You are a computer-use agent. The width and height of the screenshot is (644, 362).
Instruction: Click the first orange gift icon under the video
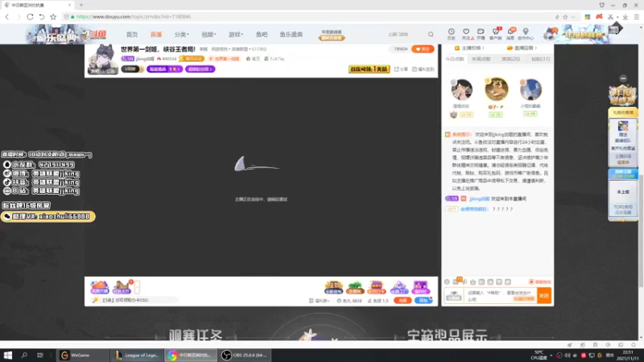(x=99, y=287)
